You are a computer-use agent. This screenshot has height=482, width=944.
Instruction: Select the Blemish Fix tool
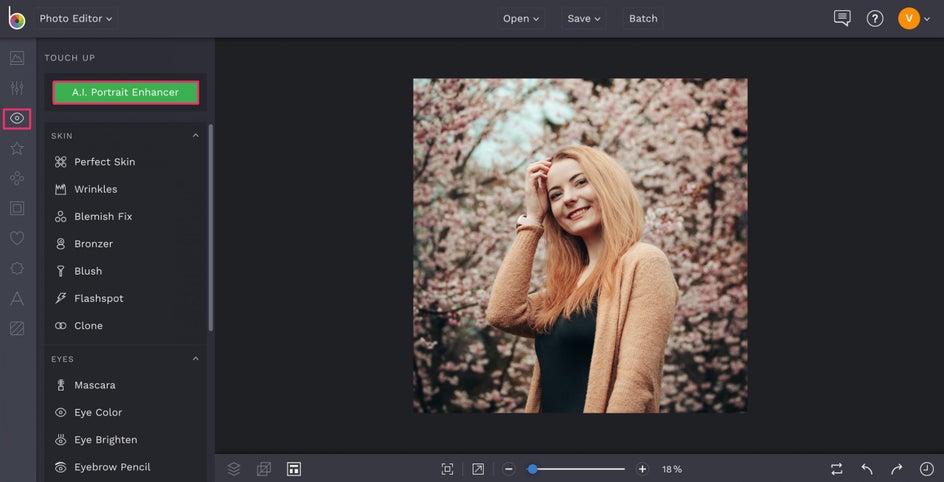pos(103,217)
